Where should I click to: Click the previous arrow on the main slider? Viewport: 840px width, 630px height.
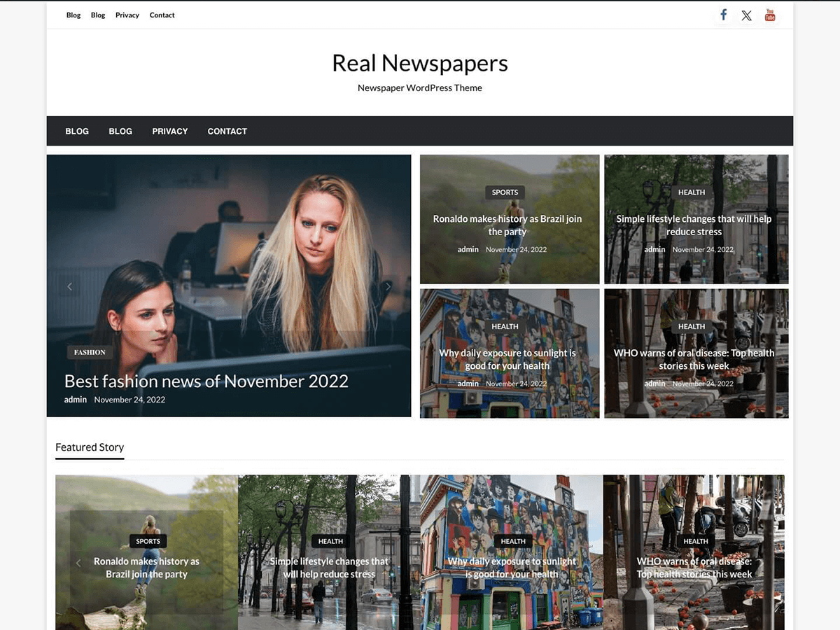(69, 286)
